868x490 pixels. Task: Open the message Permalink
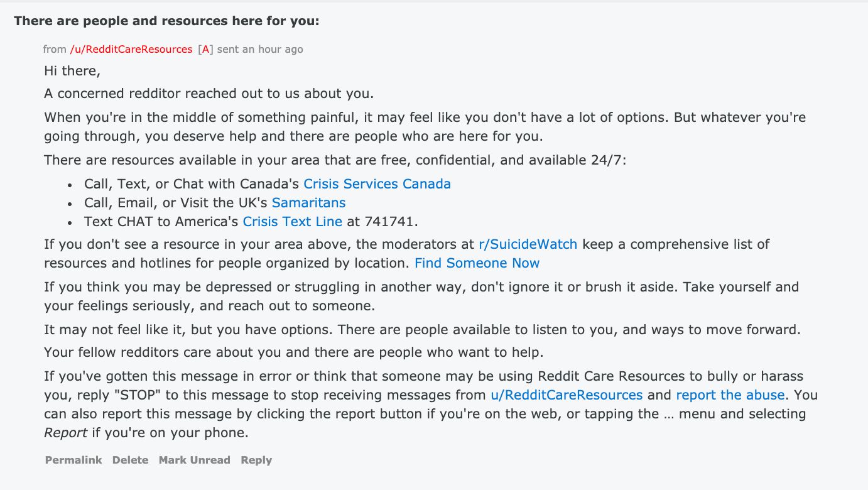point(73,460)
